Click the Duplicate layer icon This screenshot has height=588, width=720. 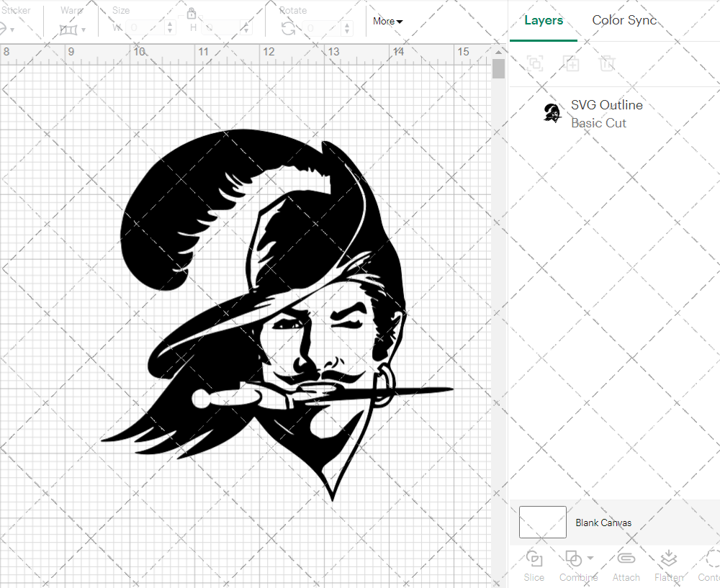pyautogui.click(x=572, y=63)
